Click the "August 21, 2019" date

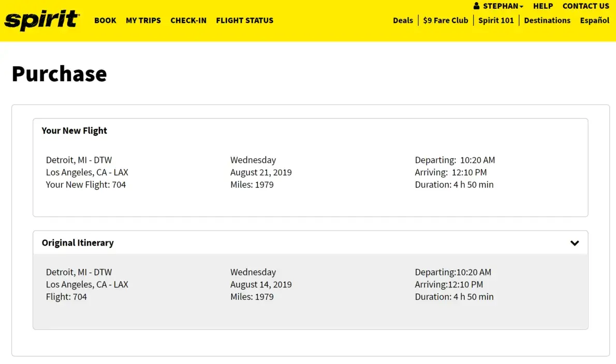(x=261, y=172)
